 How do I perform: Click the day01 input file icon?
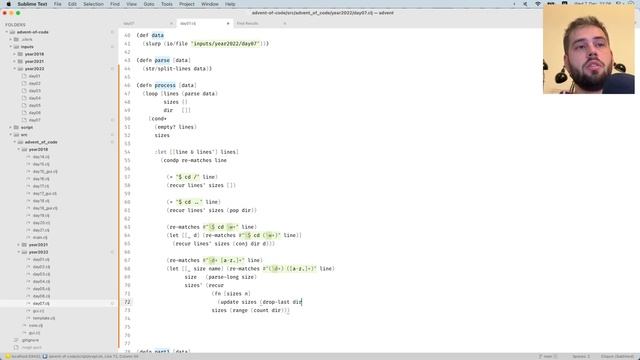point(24,76)
